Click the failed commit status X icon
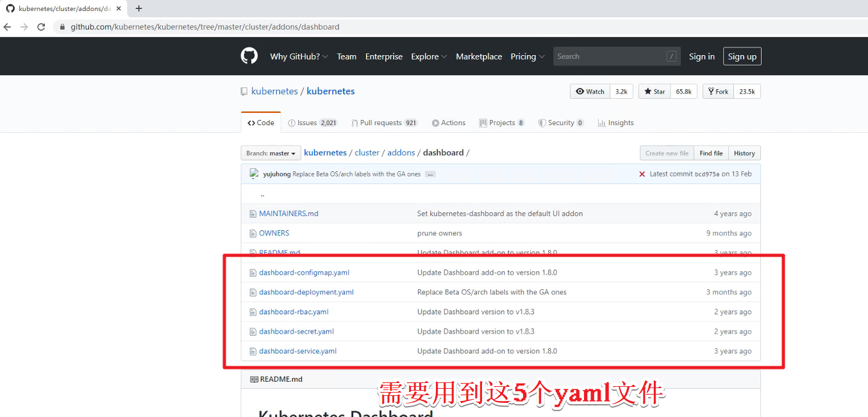The height and width of the screenshot is (417, 868). coord(642,174)
